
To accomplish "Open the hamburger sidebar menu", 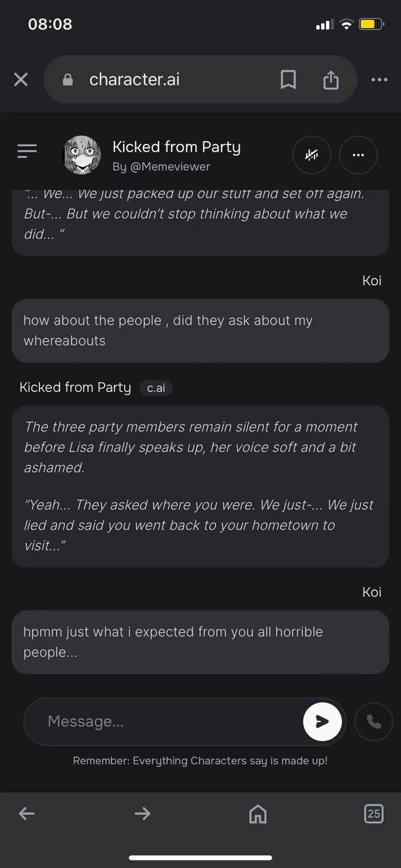I will 27,151.
